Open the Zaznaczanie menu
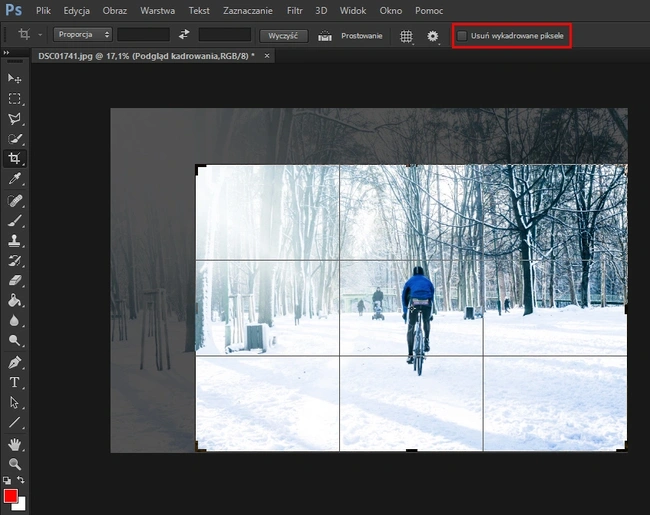 248,11
